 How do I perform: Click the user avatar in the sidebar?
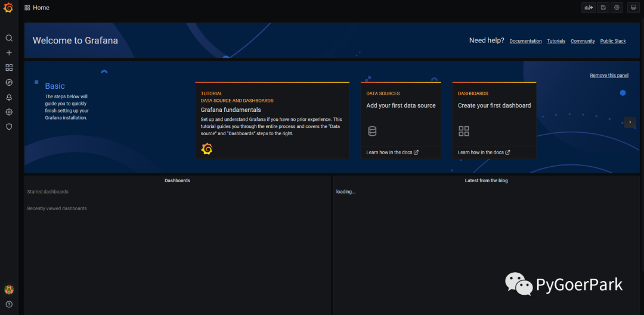9,289
